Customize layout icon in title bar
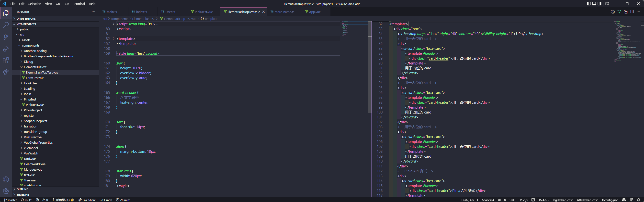Screen dimensions: 644x202 click(607, 4)
